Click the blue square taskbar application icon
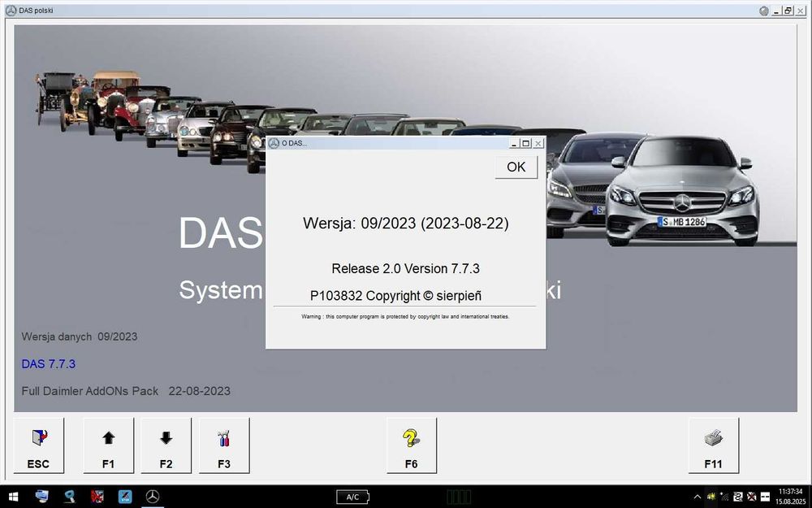Image resolution: width=812 pixels, height=508 pixels. [x=125, y=497]
